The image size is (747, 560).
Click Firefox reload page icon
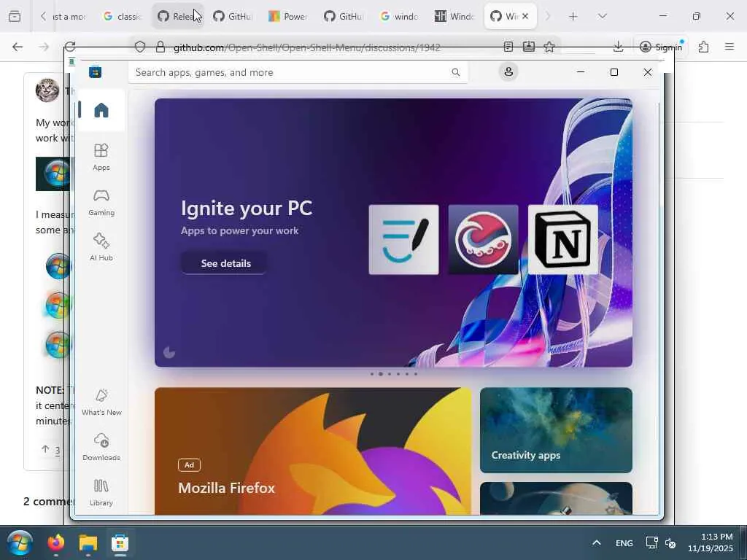coord(70,47)
